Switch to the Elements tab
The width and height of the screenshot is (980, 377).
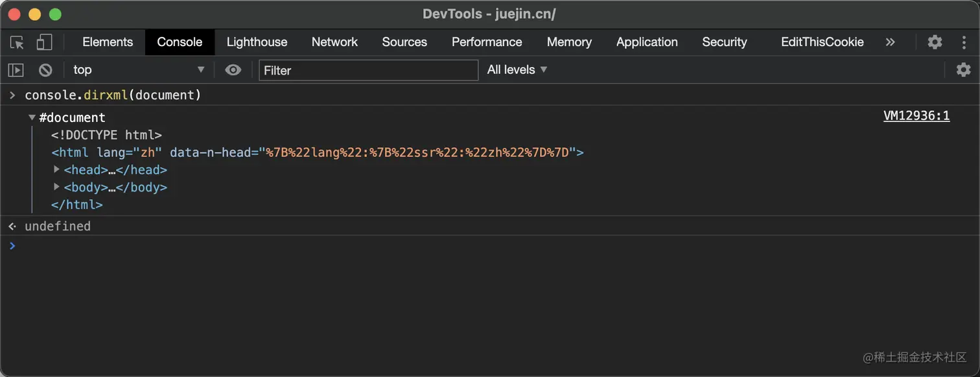coord(108,42)
